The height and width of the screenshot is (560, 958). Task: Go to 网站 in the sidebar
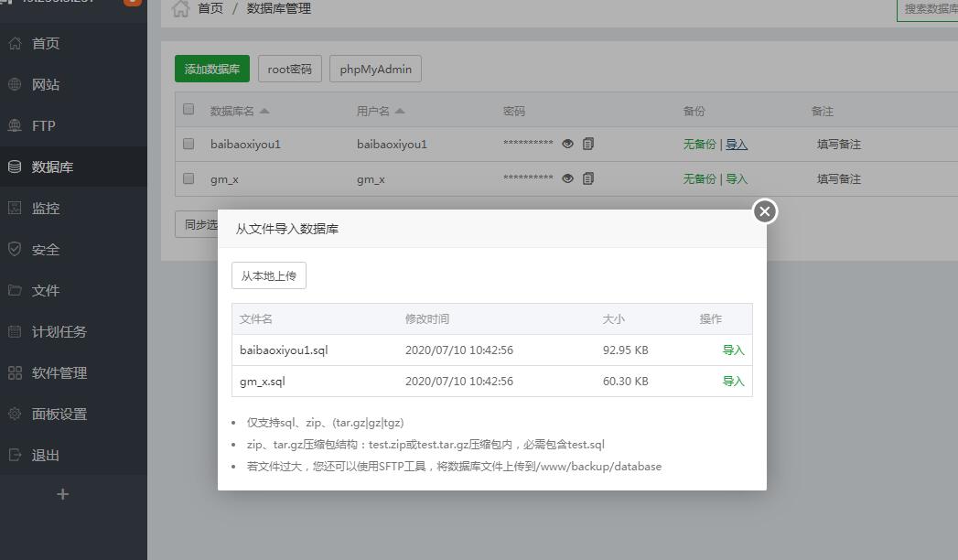point(45,84)
